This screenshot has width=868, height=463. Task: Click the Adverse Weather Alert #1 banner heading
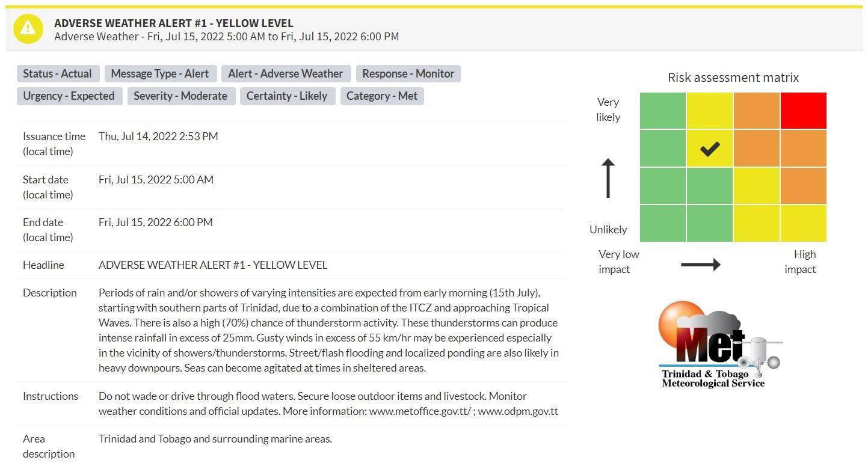[x=174, y=23]
